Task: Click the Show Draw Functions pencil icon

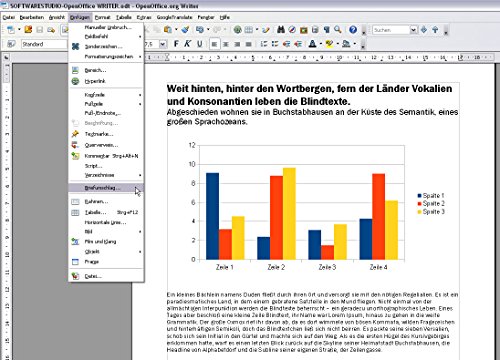Action: (266, 30)
